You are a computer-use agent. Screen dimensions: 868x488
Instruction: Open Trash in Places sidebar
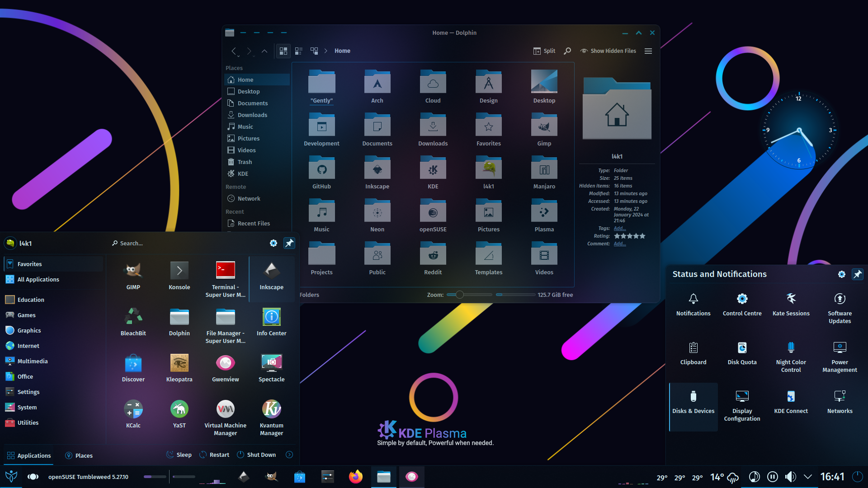(x=257, y=162)
